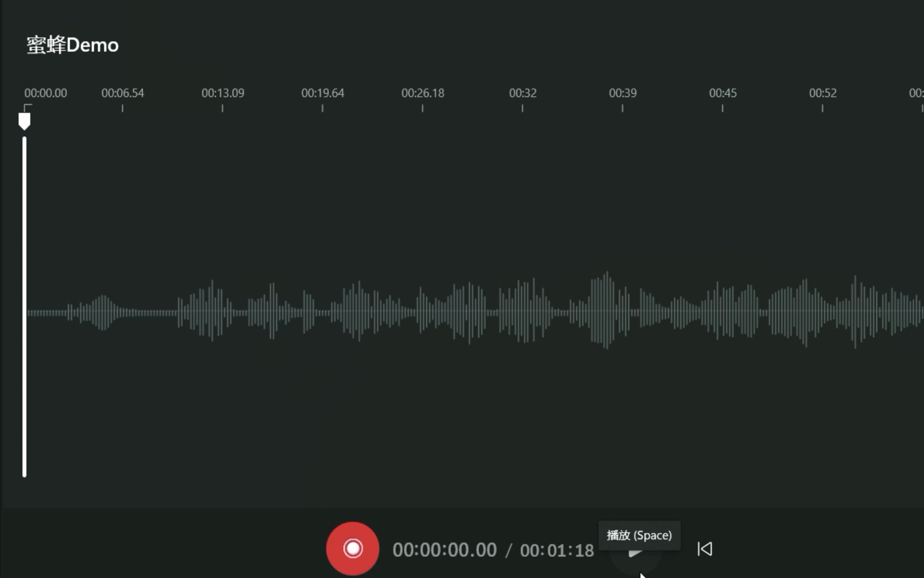The height and width of the screenshot is (578, 924).
Task: Click the white playhead handle on the timeline
Action: tap(24, 121)
